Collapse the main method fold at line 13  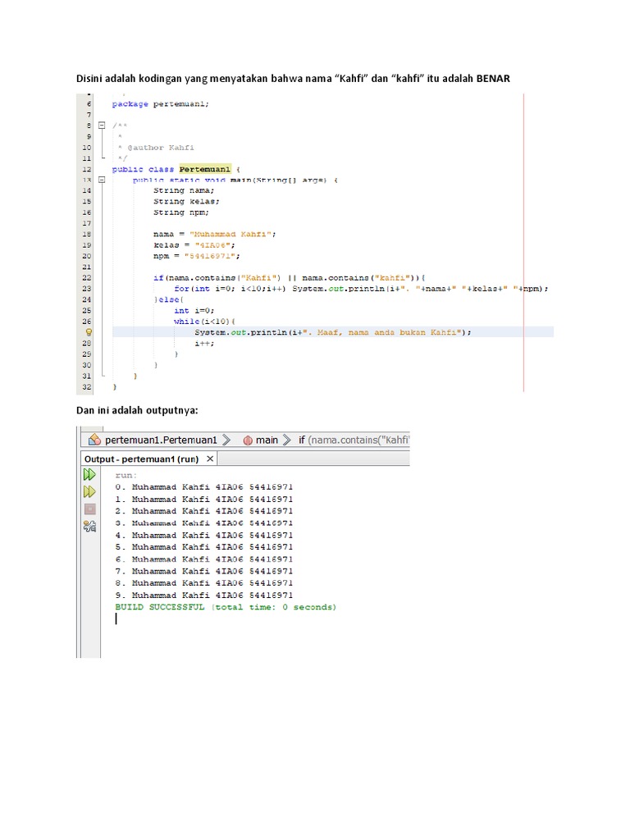(x=101, y=179)
